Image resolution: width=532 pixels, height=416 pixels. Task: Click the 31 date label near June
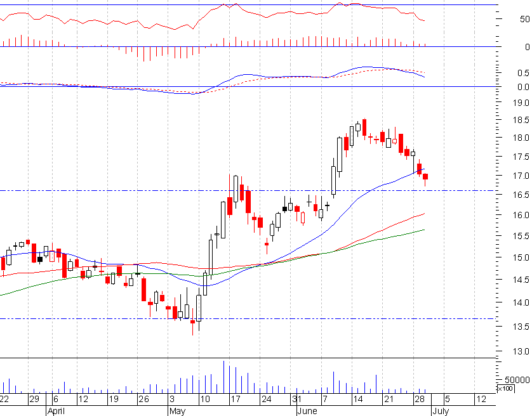(297, 399)
